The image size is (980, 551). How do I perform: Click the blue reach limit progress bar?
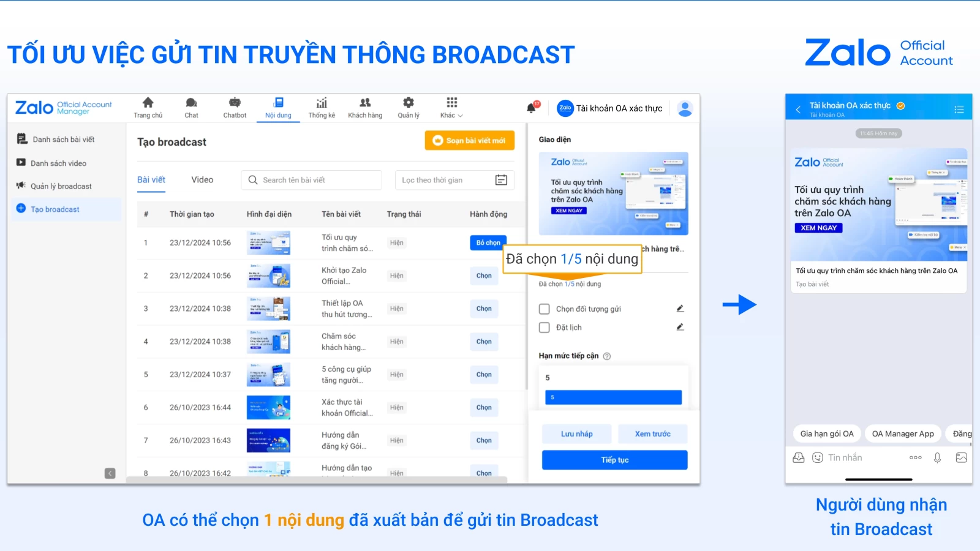[614, 397]
